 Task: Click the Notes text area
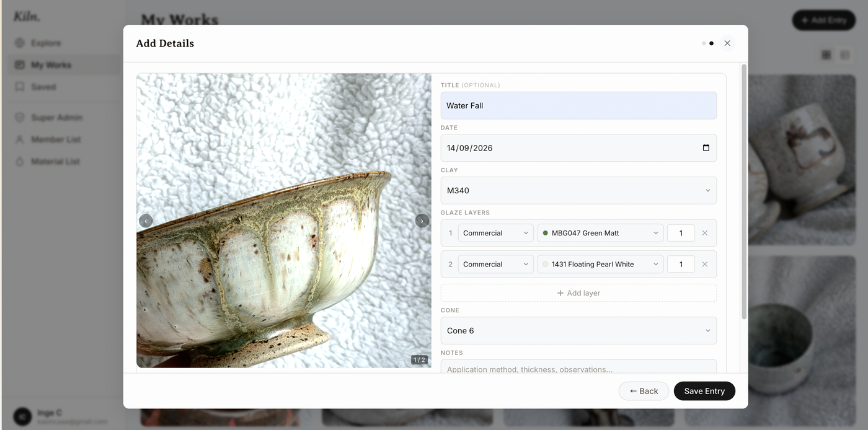pyautogui.click(x=578, y=367)
